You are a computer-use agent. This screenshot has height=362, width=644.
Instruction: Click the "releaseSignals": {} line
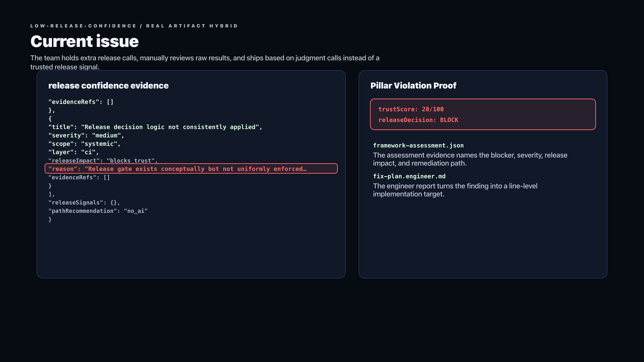pyautogui.click(x=84, y=202)
